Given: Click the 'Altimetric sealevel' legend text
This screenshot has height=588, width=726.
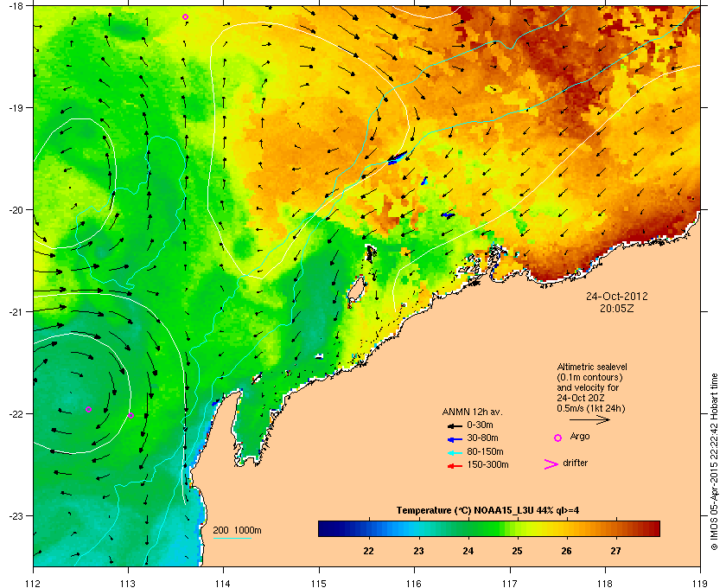Looking at the screenshot, I should [592, 367].
